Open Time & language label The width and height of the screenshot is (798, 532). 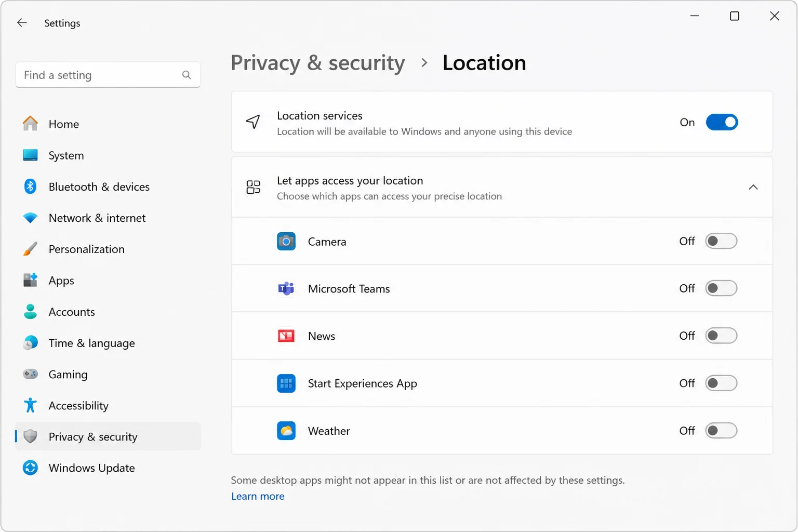pos(91,343)
